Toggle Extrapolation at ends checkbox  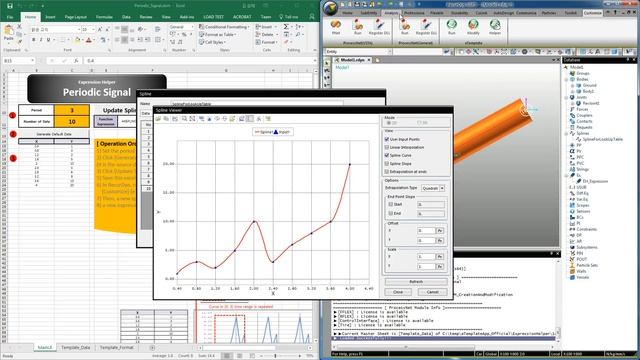click(x=387, y=172)
